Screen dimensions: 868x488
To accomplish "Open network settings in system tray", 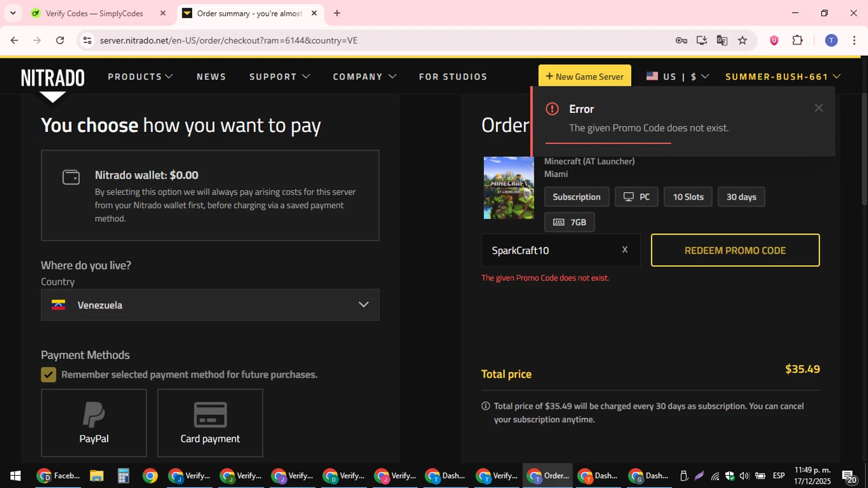I will (715, 476).
